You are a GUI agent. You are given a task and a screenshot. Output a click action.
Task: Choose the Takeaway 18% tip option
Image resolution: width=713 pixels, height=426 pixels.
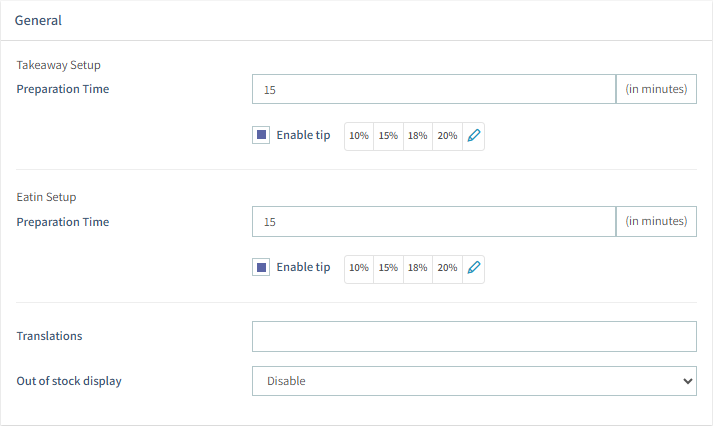[417, 136]
